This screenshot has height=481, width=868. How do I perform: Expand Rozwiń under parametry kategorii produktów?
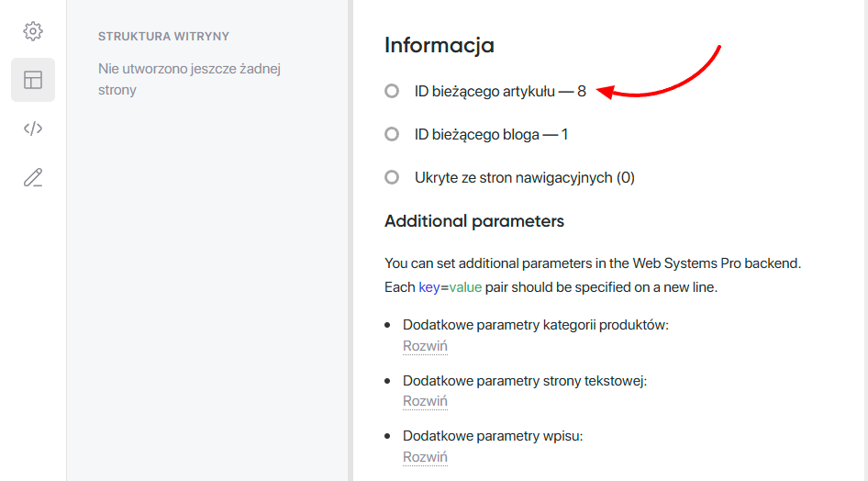[425, 346]
